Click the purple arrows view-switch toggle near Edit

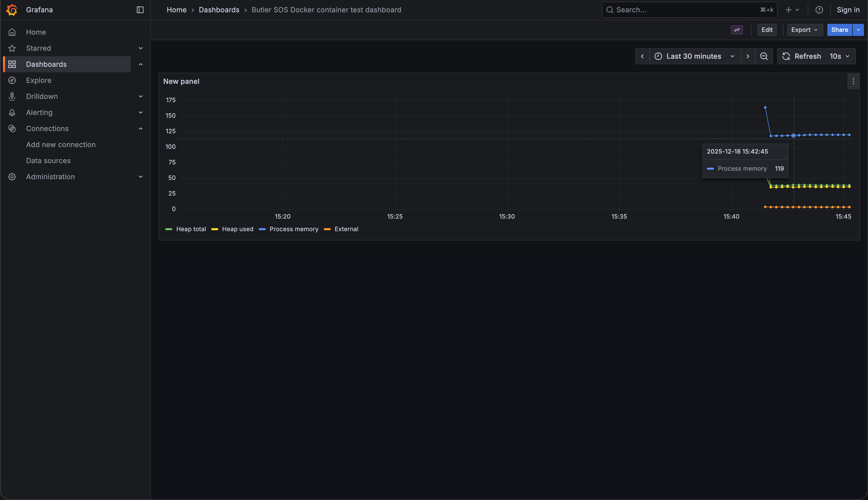[736, 30]
